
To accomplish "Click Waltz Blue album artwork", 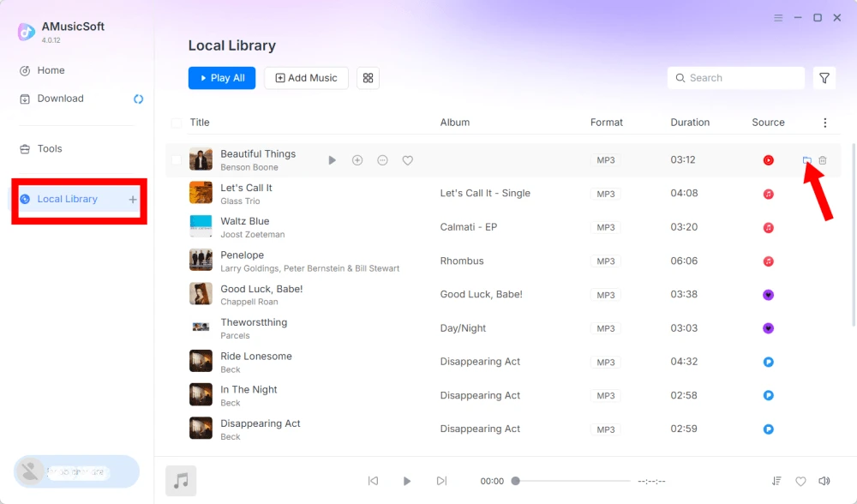I will 201,226.
